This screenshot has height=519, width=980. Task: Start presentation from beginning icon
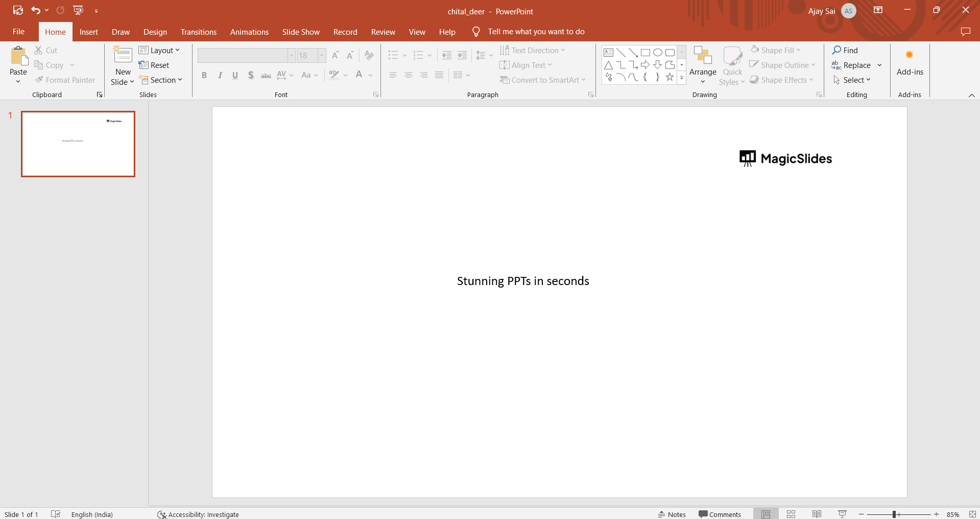pyautogui.click(x=78, y=10)
